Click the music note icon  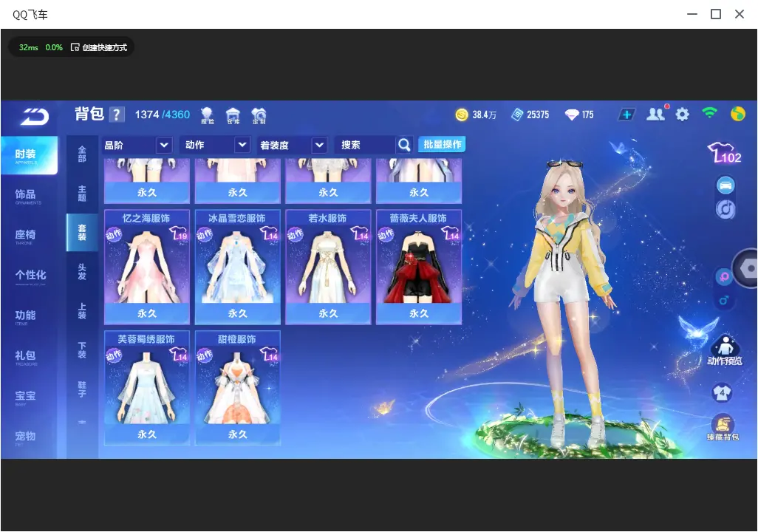pyautogui.click(x=725, y=209)
